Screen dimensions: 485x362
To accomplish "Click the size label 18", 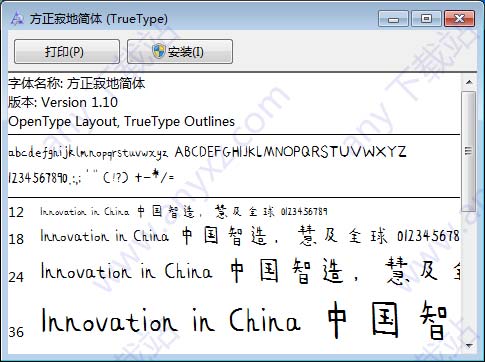I will [16, 239].
